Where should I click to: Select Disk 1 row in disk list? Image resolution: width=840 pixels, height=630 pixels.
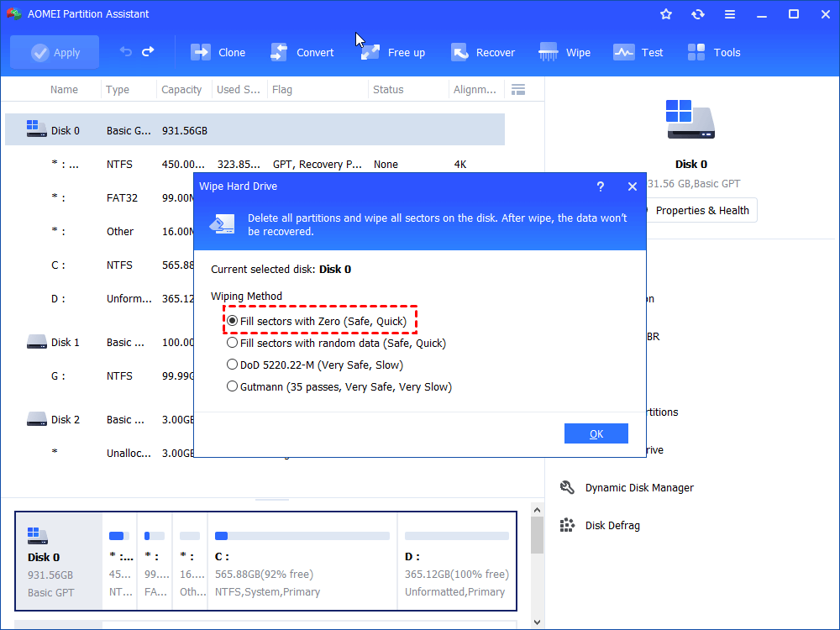click(100, 343)
